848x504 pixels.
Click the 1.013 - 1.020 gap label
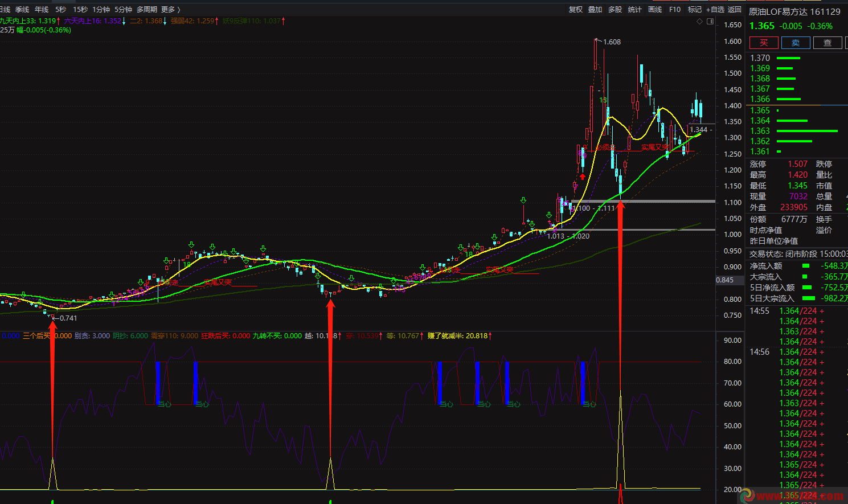pos(568,236)
